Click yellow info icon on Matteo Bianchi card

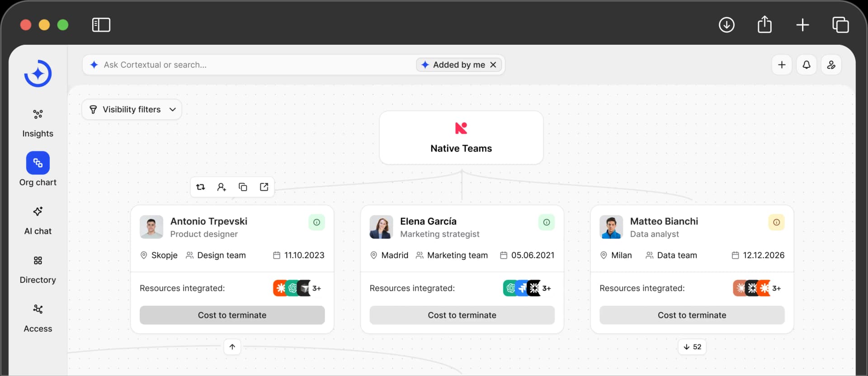(x=777, y=222)
